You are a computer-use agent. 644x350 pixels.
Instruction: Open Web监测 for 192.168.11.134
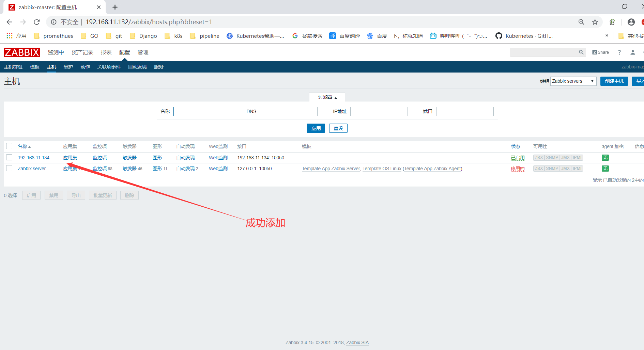tap(218, 158)
